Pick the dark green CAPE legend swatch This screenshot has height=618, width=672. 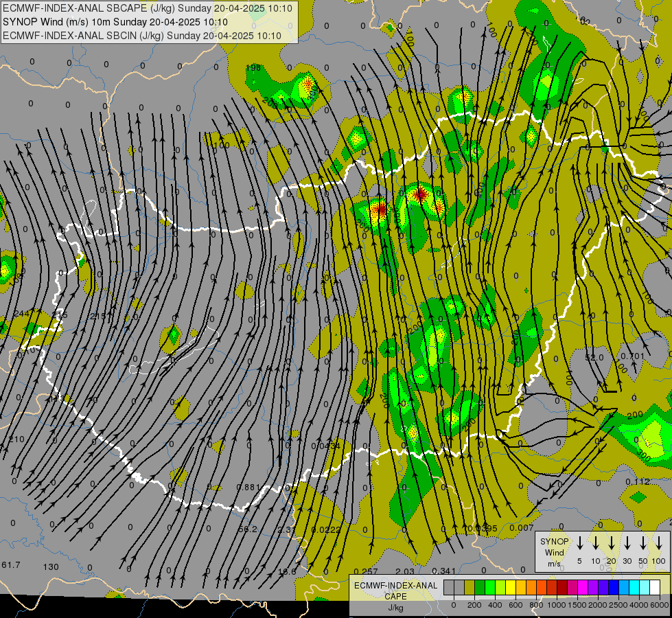pyautogui.click(x=480, y=587)
